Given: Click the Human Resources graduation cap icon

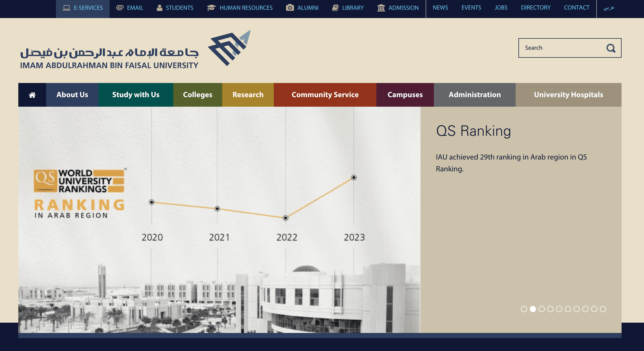Looking at the screenshot, I should (x=211, y=8).
